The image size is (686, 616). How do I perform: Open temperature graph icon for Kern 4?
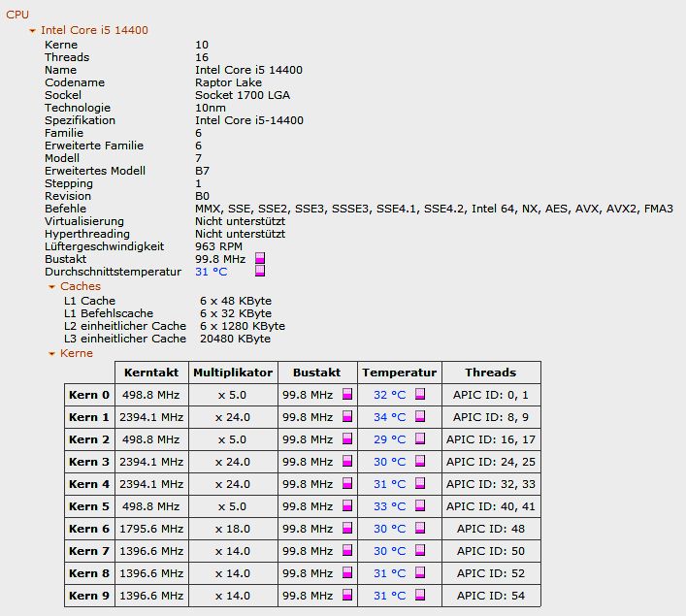pos(420,483)
